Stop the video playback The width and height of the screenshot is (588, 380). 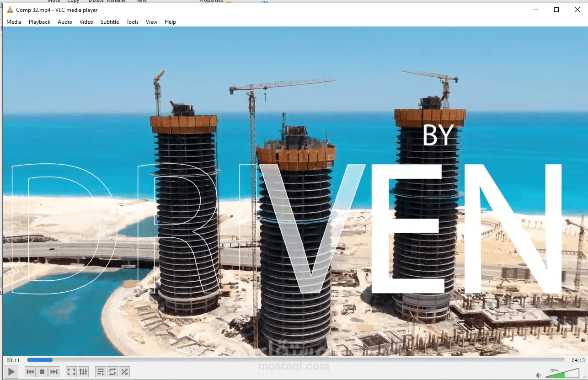pyautogui.click(x=42, y=372)
